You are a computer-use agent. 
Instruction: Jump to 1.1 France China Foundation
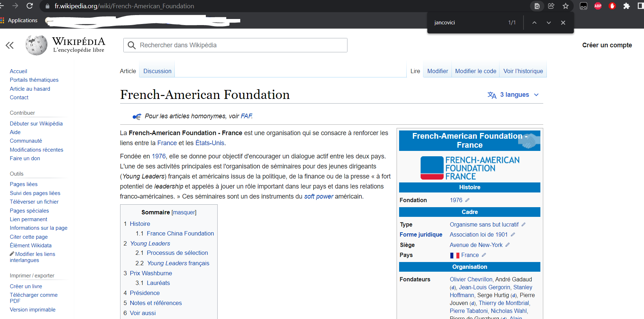(x=175, y=233)
